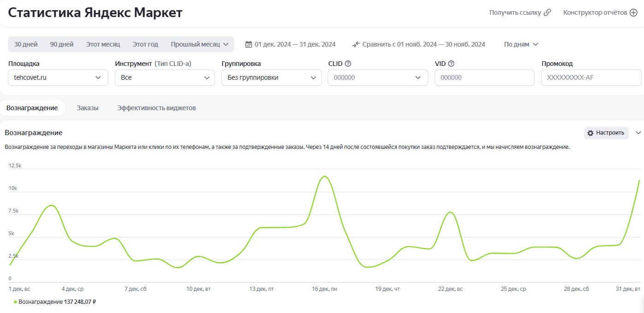Click the gear icon in Настроить button
The width and height of the screenshot is (644, 313).
[x=591, y=133]
